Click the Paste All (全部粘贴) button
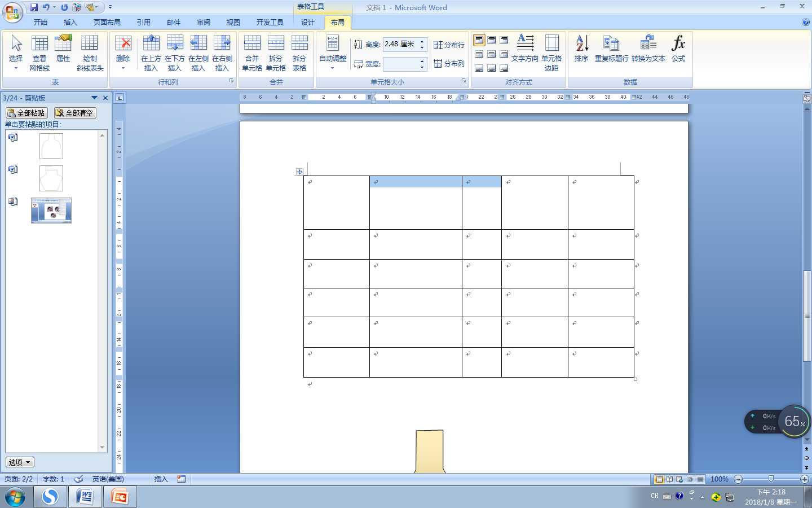The height and width of the screenshot is (508, 812). (x=27, y=113)
